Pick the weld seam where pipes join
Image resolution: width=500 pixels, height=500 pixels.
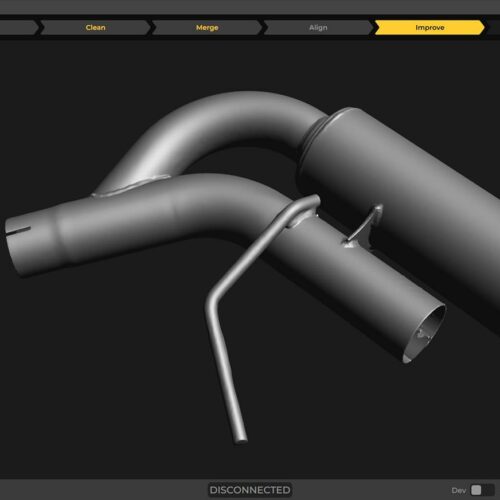(130, 187)
